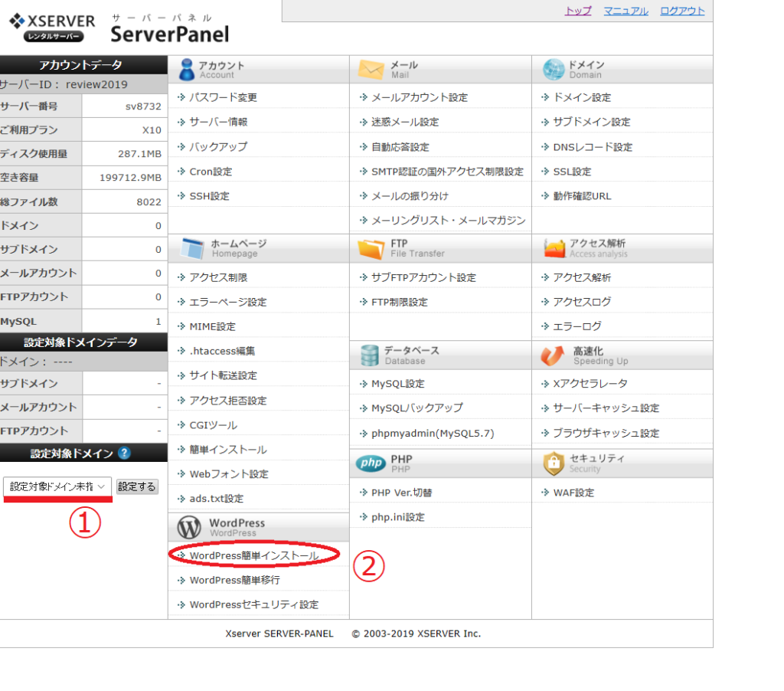Screen dimensions: 784x691
Task: Open FTP制限設定
Action: tap(400, 303)
